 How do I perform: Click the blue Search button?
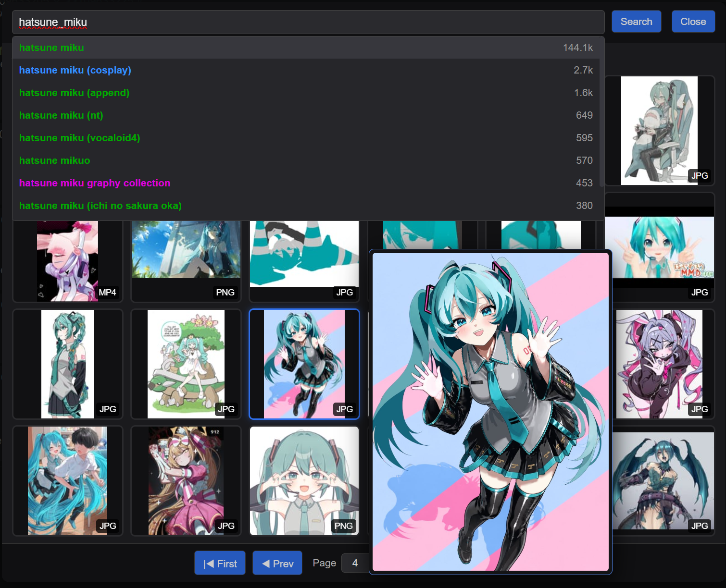[636, 22]
